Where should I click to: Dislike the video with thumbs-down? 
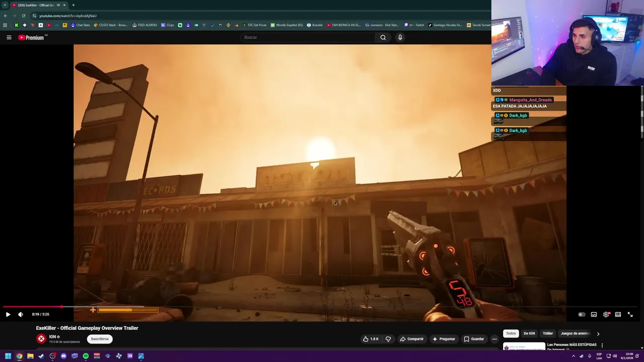(388, 339)
